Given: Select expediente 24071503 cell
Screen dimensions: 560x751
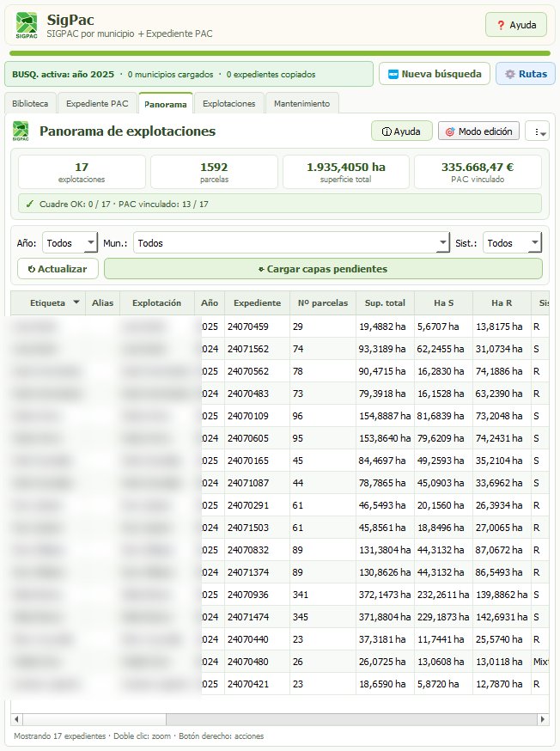Looking at the screenshot, I should 257,528.
